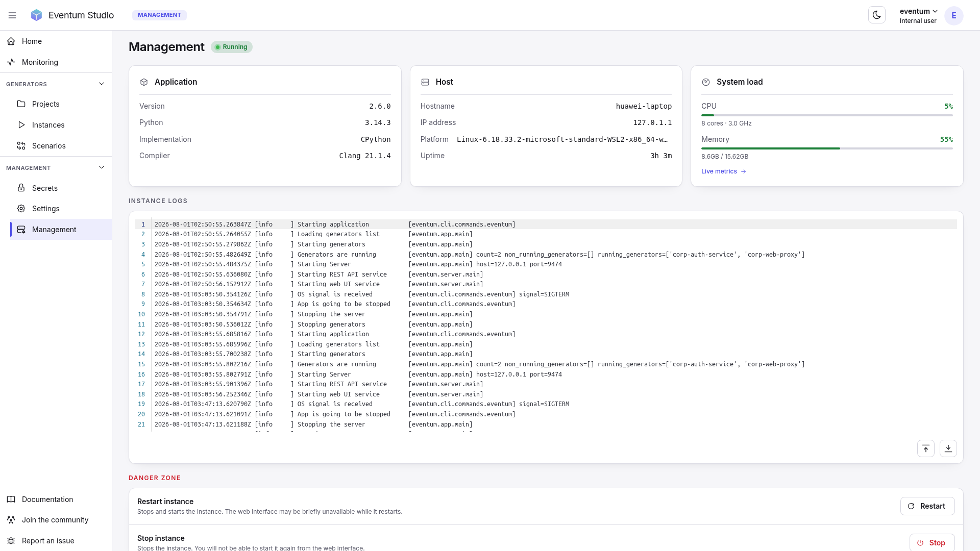The height and width of the screenshot is (551, 980).
Task: Click the Eventum Studio cube logo
Action: click(x=36, y=15)
